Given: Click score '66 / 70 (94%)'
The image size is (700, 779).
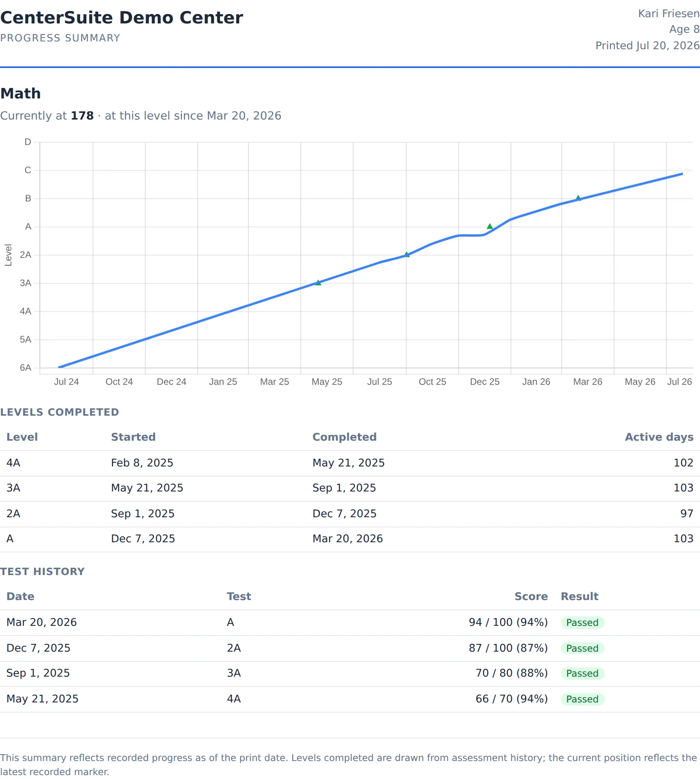Looking at the screenshot, I should click(512, 699).
